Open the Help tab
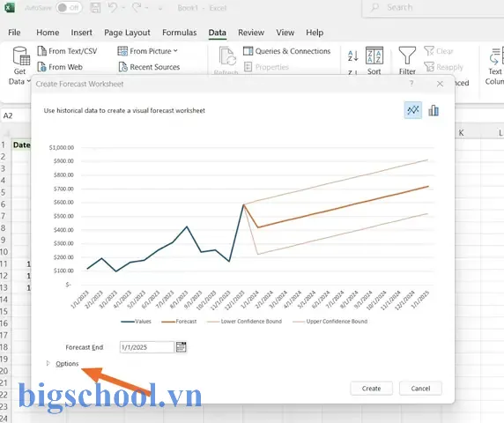Viewport: 504px width, 423px height. point(315,33)
